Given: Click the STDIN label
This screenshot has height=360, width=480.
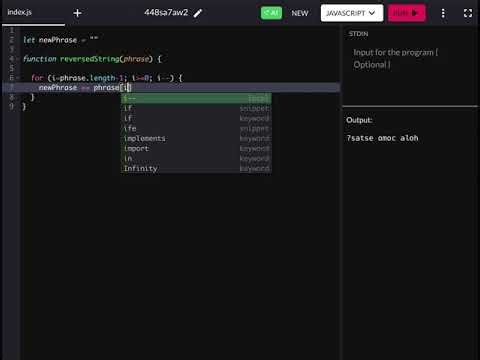Looking at the screenshot, I should click(358, 34).
